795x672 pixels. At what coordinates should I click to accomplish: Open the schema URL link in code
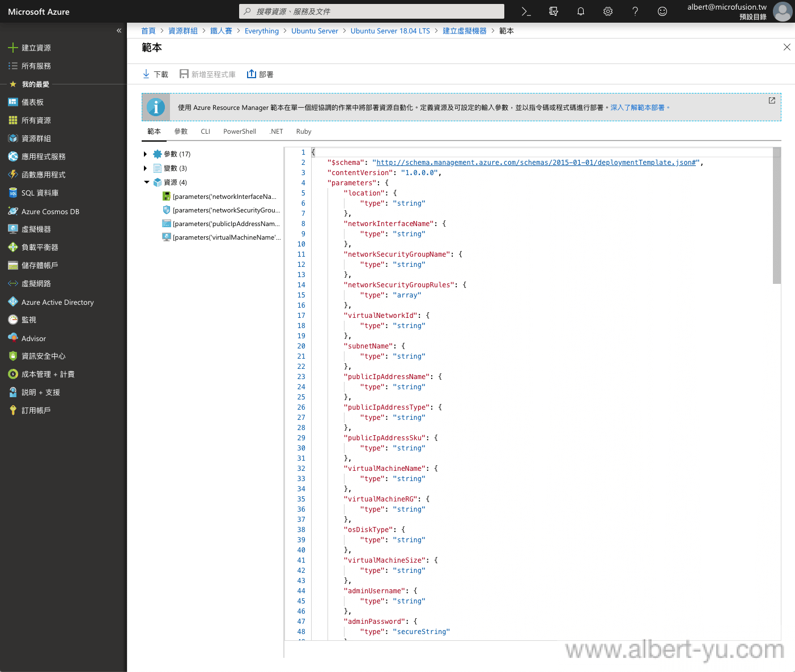tap(536, 163)
